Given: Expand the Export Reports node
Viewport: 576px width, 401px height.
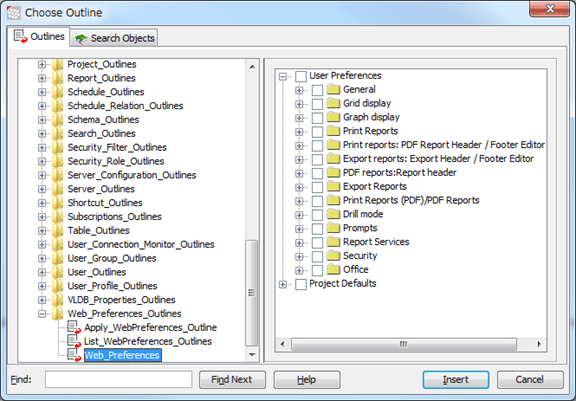Looking at the screenshot, I should (299, 187).
